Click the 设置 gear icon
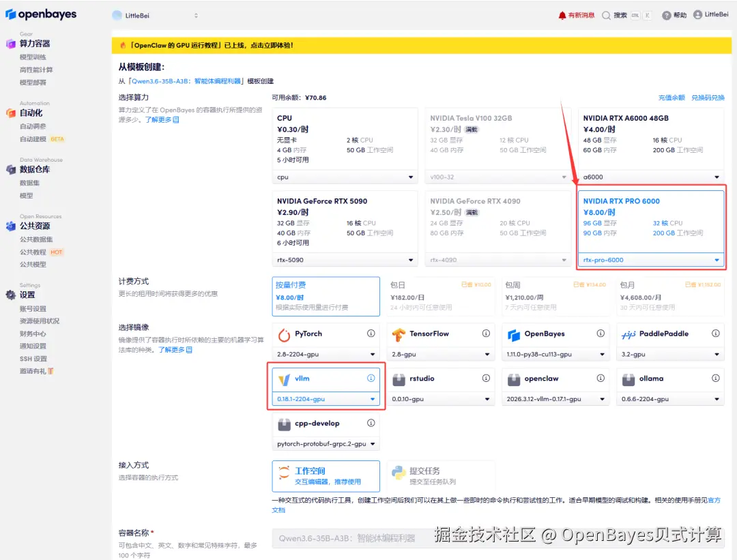 (11, 295)
